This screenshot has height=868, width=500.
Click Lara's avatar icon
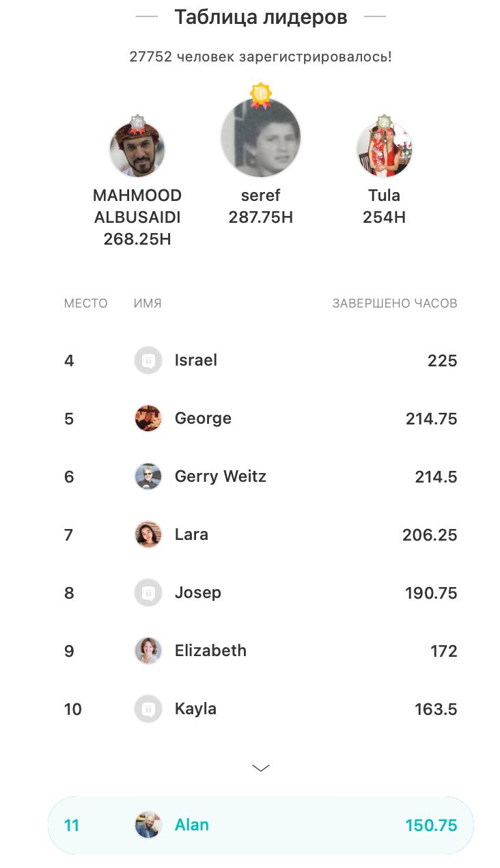(148, 534)
